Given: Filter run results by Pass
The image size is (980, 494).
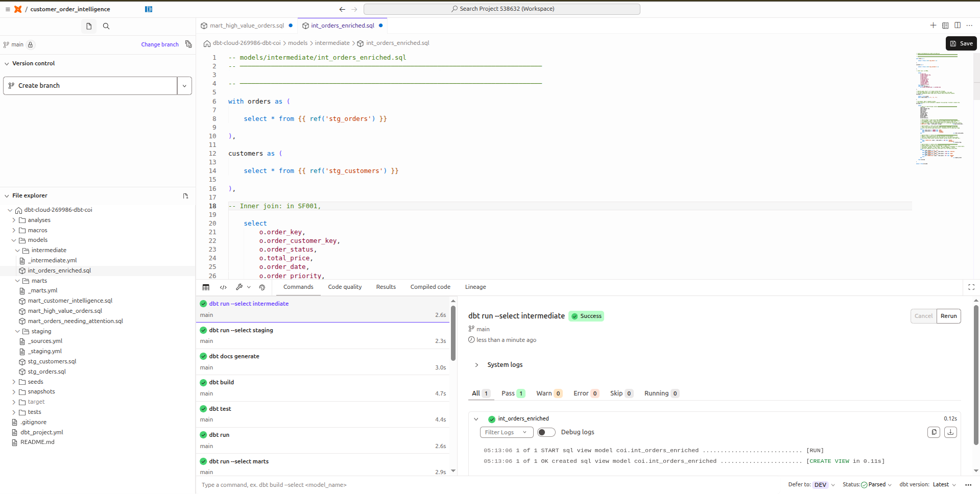Looking at the screenshot, I should coord(513,393).
